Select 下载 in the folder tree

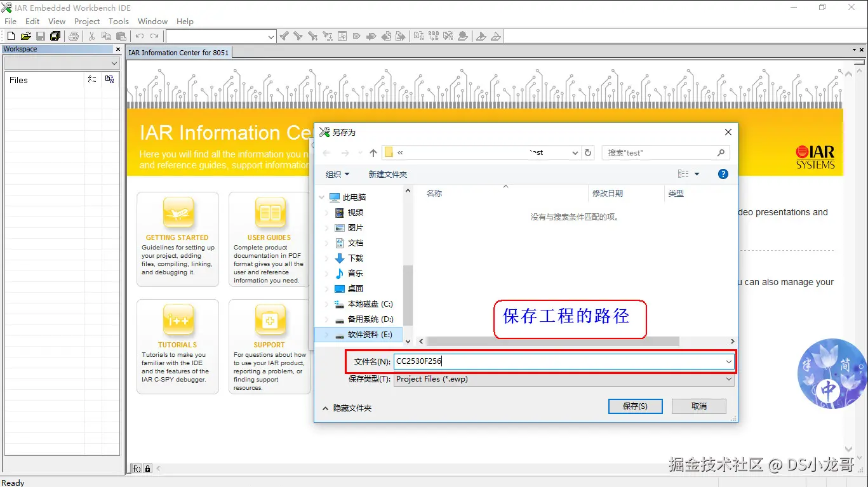tap(356, 258)
